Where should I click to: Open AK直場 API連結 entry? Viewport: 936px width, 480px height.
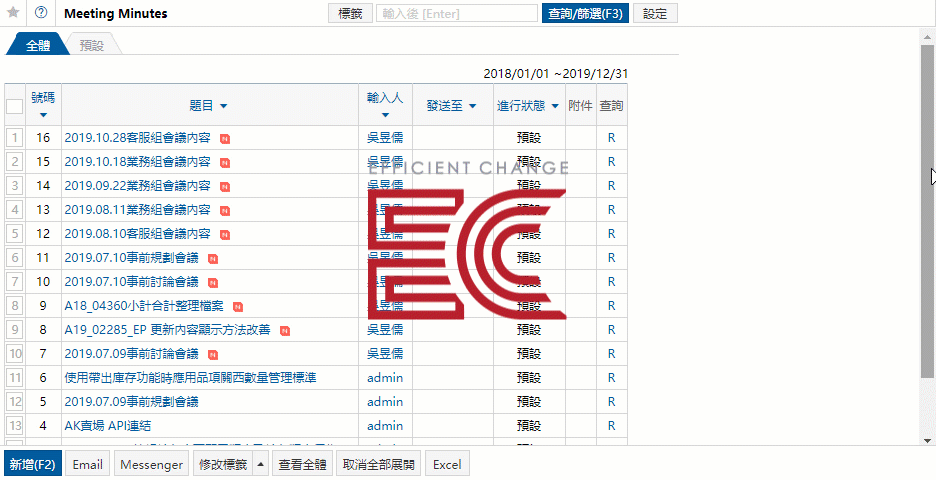(x=107, y=426)
